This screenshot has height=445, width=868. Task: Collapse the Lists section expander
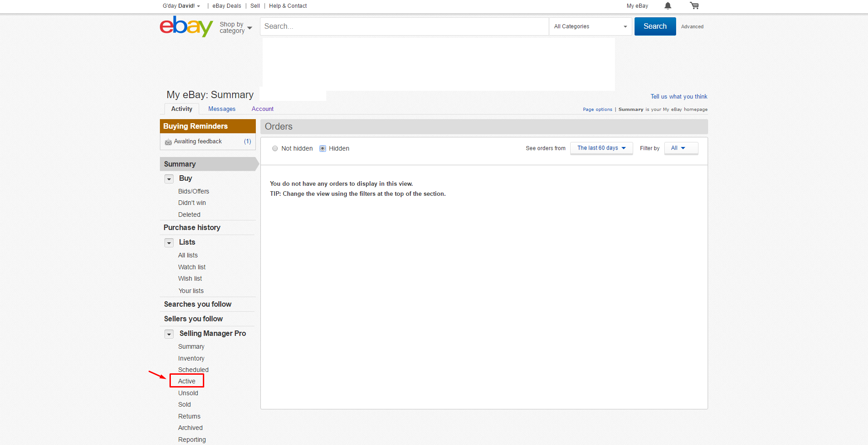[169, 243]
